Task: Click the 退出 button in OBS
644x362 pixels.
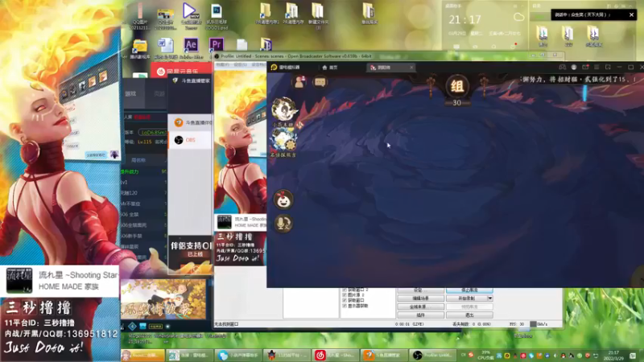Action: 469,315
